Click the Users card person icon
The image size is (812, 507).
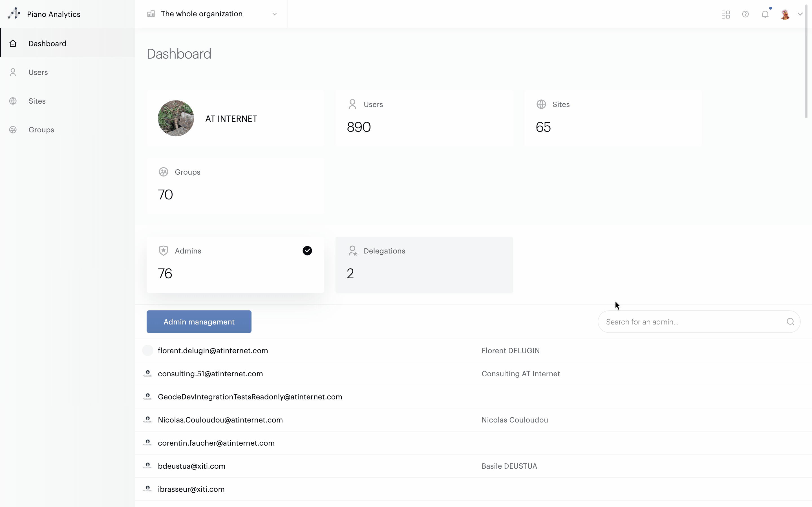click(352, 104)
